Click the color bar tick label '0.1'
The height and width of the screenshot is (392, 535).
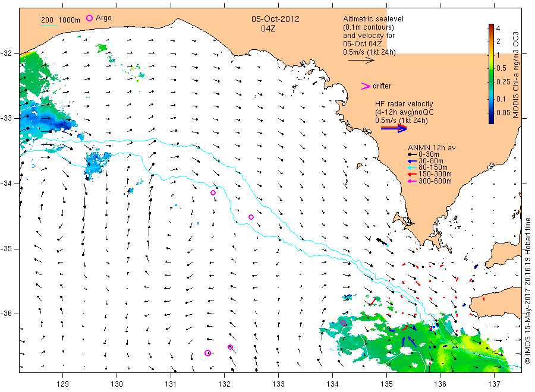501,99
